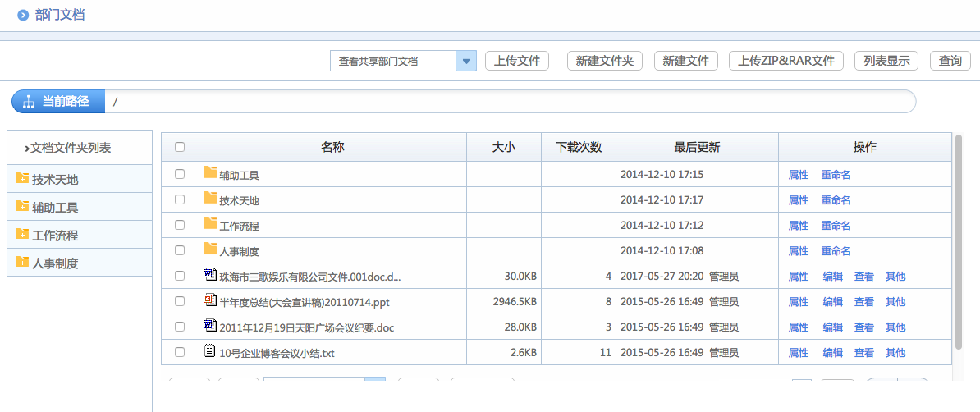Viewport: 980px width, 412px height.
Task: Click the 人事制度 folder icon in sidebar
Action: [21, 263]
